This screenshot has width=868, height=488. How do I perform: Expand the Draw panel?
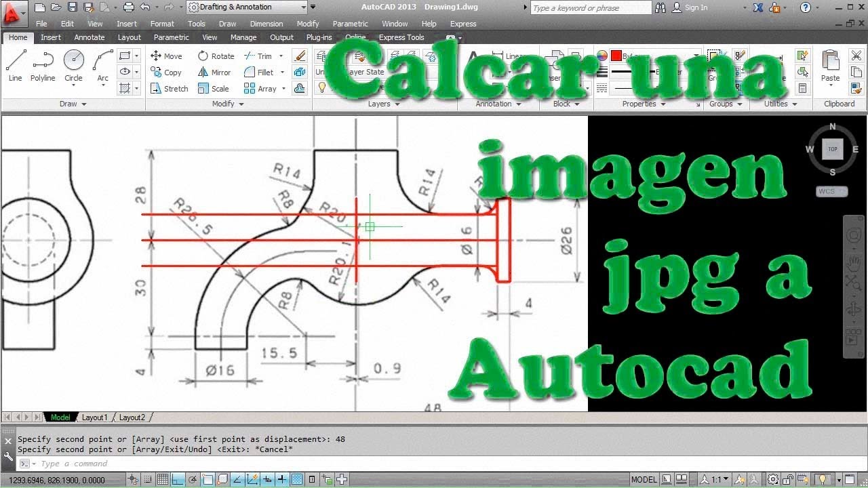coord(73,104)
